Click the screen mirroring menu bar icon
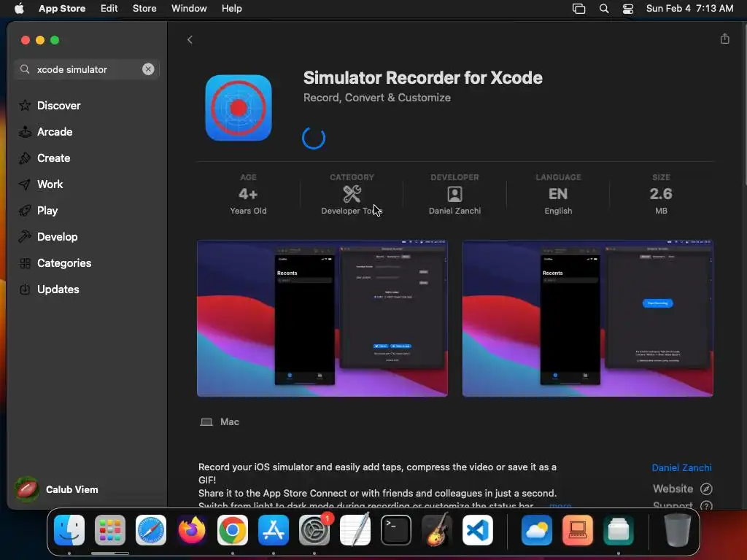Image resolution: width=747 pixels, height=560 pixels. tap(578, 9)
